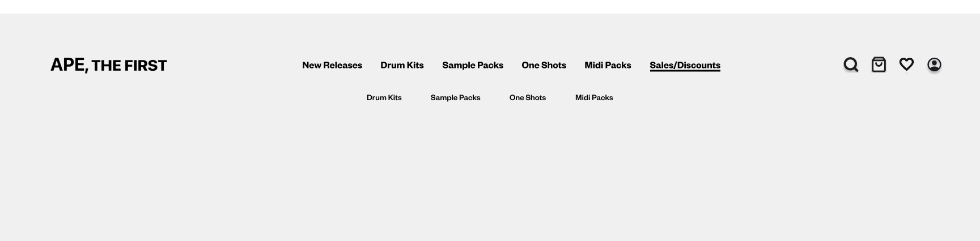Click "THE FIRST" text in site logo
Screen dimensions: 980x241
pyautogui.click(x=129, y=66)
